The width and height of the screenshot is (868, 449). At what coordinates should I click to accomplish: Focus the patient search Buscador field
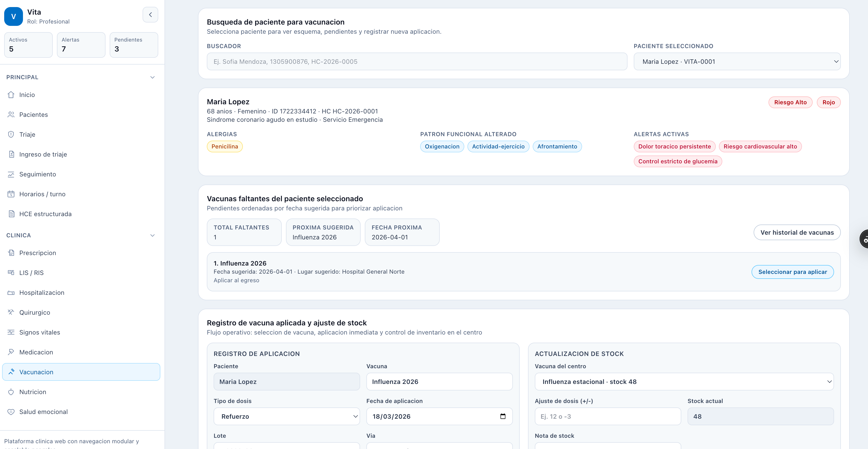click(417, 62)
